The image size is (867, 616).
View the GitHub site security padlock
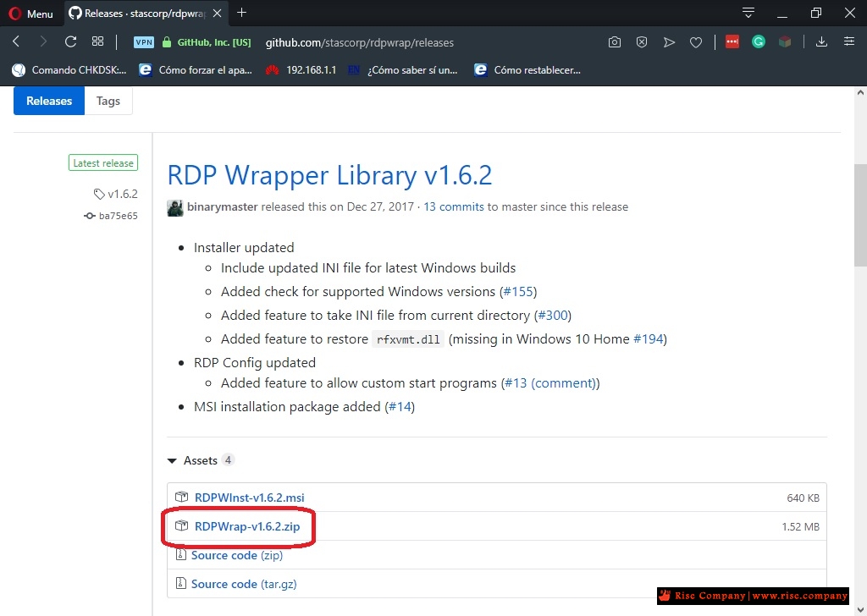pos(167,42)
